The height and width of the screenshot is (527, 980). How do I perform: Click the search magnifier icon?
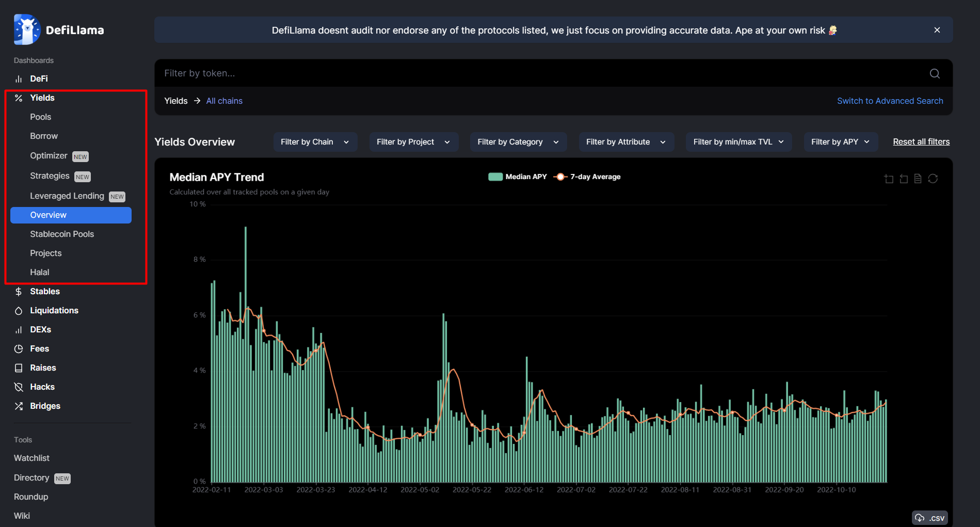935,73
